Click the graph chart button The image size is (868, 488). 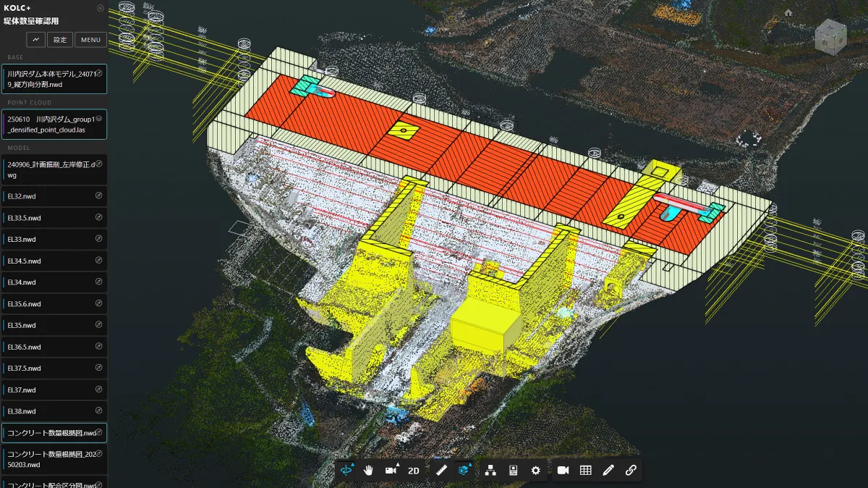(36, 40)
